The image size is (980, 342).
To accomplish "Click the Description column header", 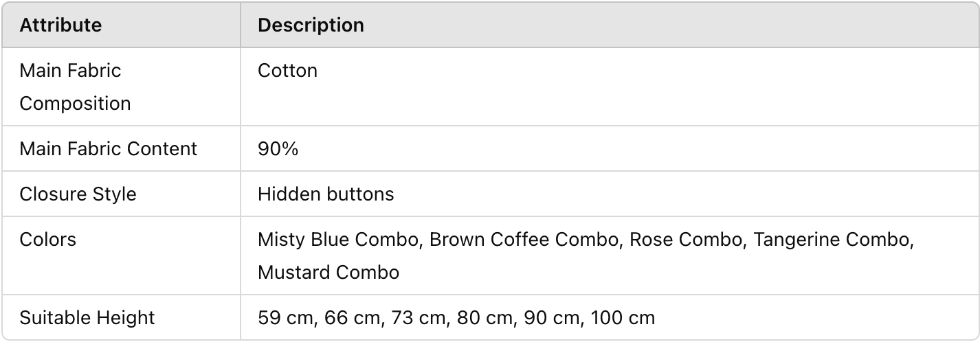I will tap(311, 25).
